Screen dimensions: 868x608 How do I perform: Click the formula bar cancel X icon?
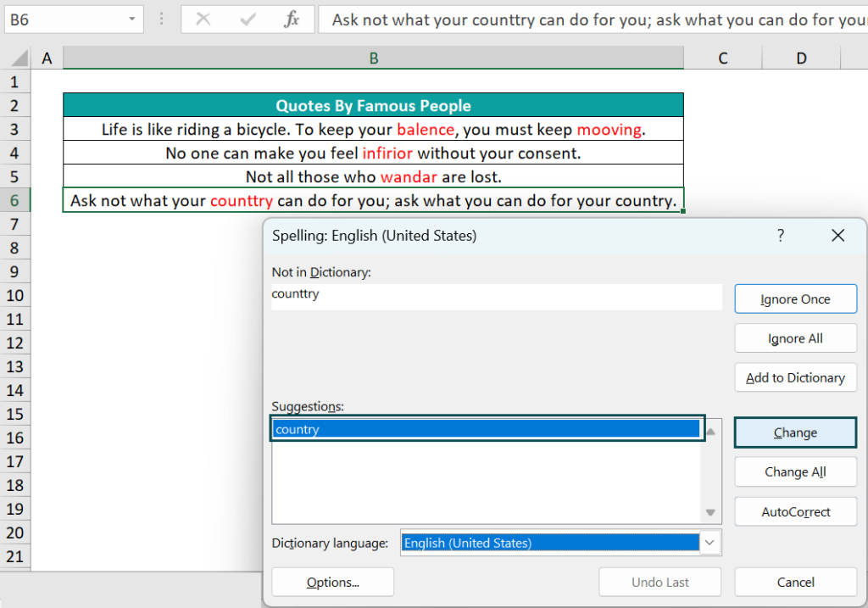coord(203,19)
